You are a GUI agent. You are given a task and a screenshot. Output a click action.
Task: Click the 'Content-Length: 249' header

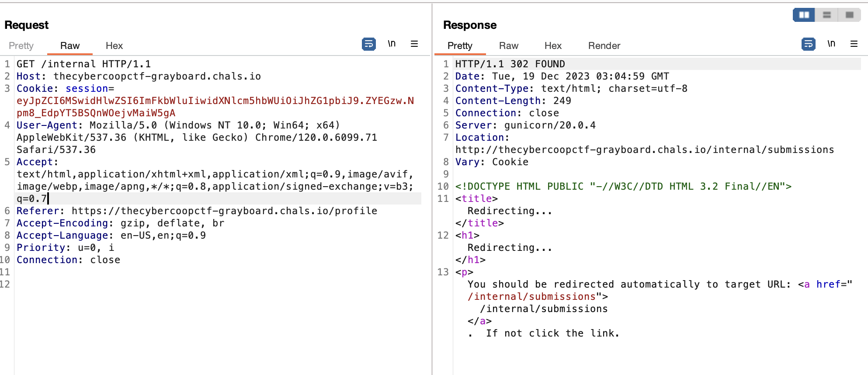click(x=513, y=101)
